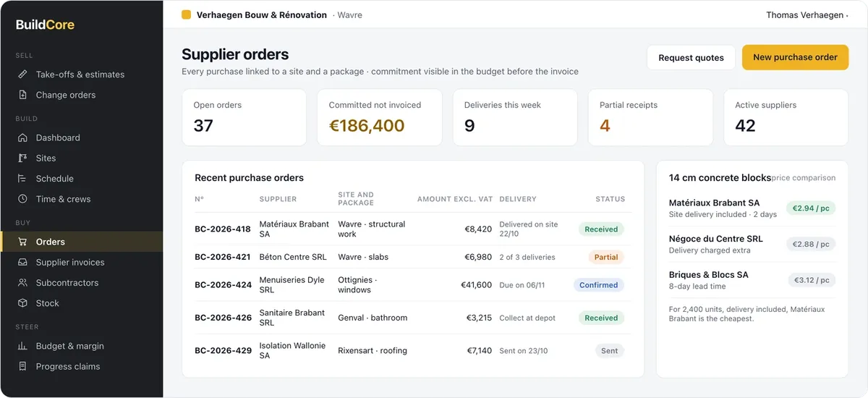Click the Supplier invoices inbox icon
Screen dimensions: 868x398
pyautogui.click(x=22, y=262)
